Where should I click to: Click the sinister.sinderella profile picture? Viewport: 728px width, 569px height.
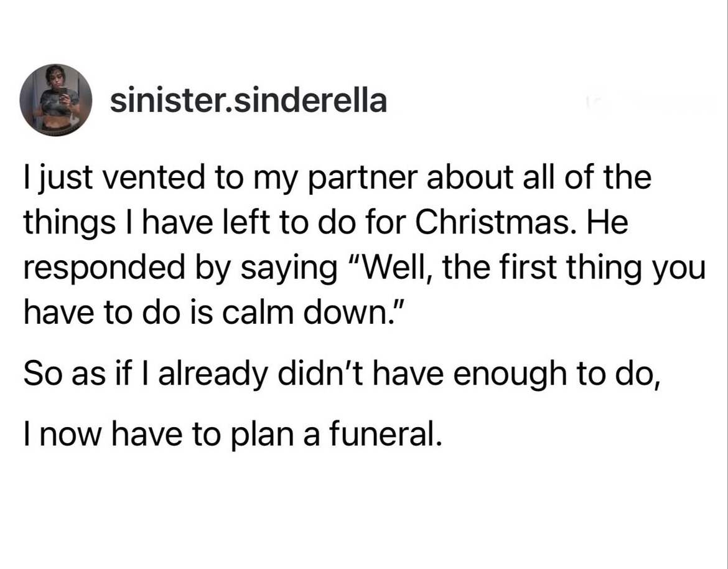pos(56,100)
